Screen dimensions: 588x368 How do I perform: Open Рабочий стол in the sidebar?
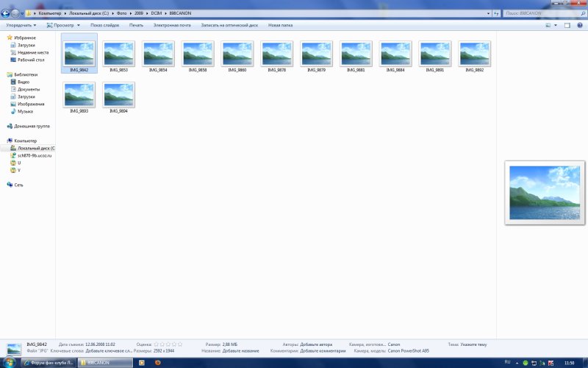pyautogui.click(x=31, y=60)
